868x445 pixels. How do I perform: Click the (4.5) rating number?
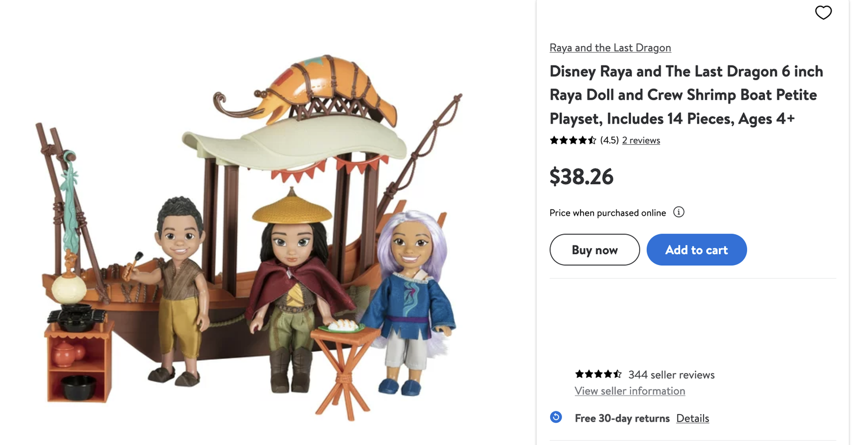[x=609, y=140]
